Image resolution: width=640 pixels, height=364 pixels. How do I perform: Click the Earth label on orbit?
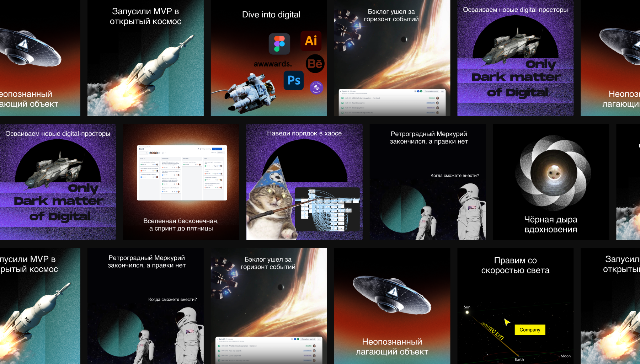pyautogui.click(x=519, y=359)
